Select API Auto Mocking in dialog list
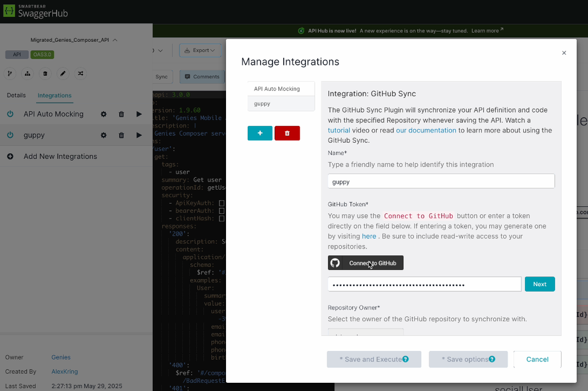588x391 pixels. (281, 89)
